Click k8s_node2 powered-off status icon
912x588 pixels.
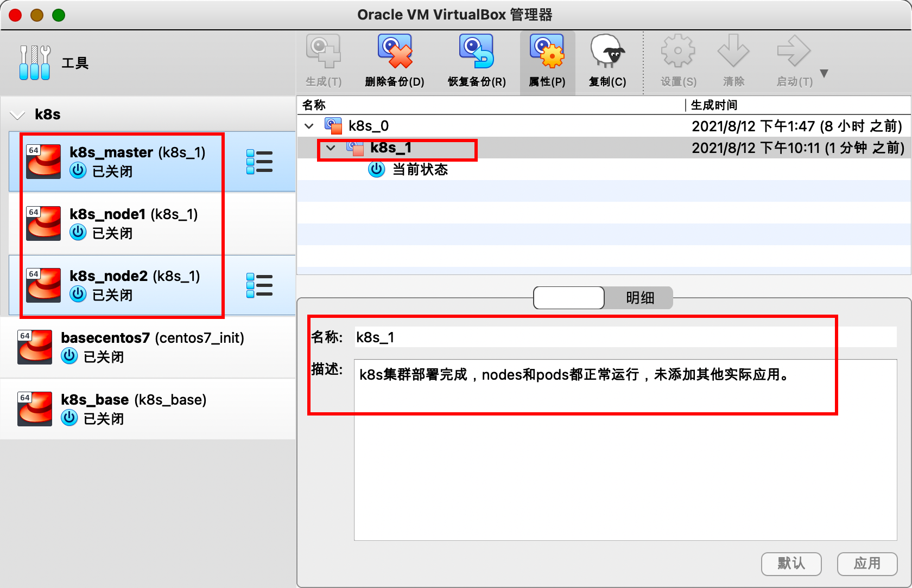[78, 294]
